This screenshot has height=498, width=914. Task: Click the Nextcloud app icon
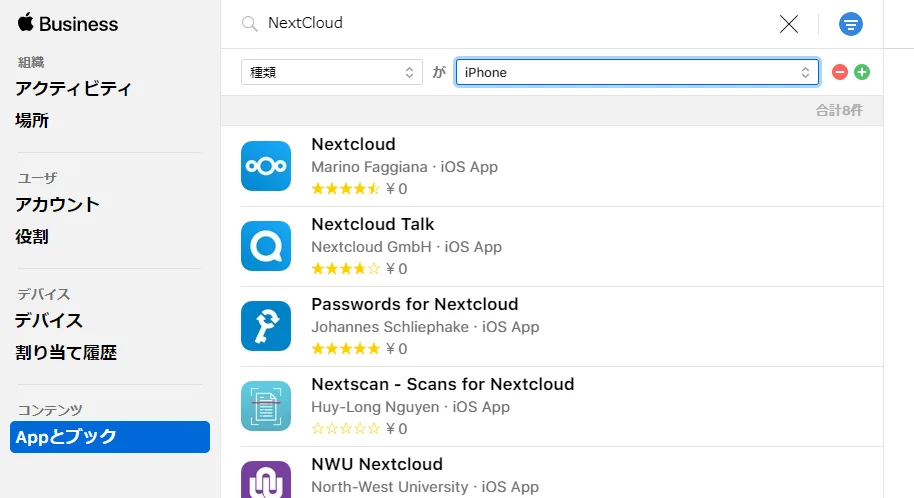(x=266, y=166)
